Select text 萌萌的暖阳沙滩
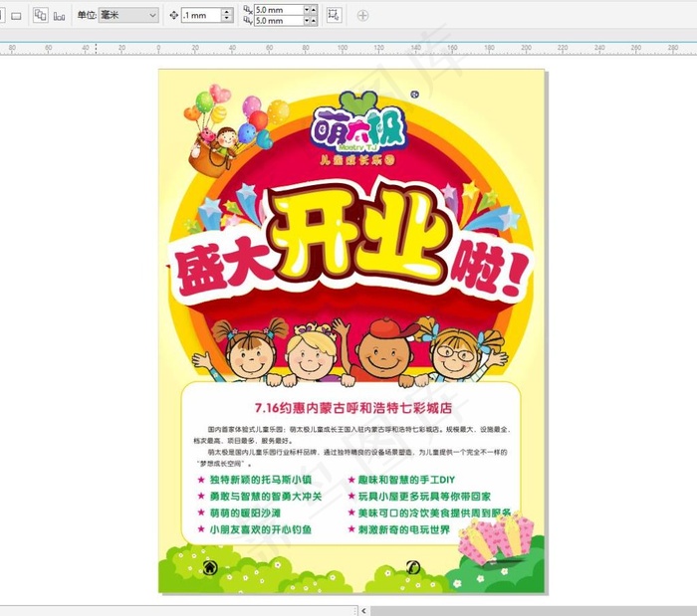 245,513
